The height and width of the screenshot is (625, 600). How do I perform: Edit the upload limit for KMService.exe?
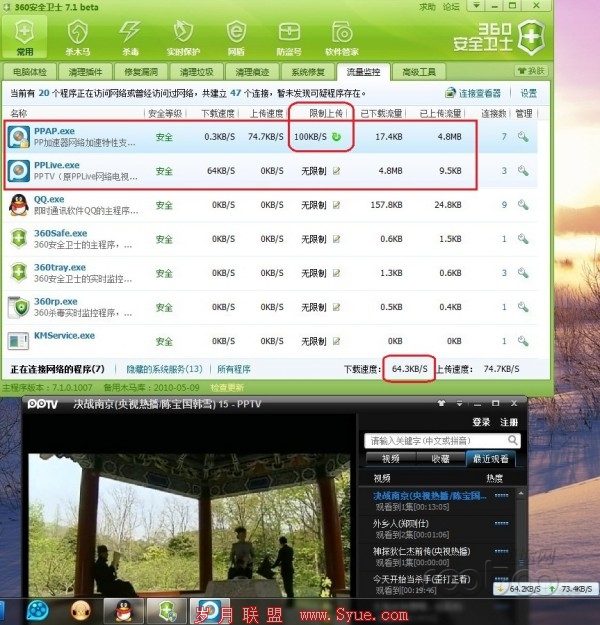336,341
